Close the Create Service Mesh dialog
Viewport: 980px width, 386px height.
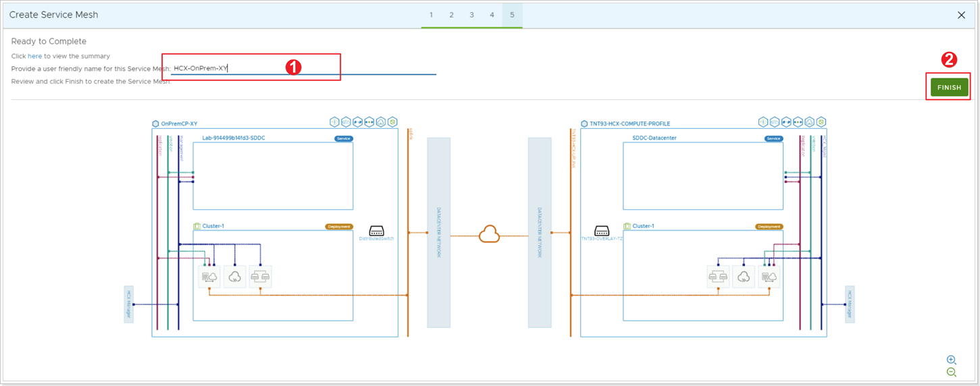click(x=962, y=15)
